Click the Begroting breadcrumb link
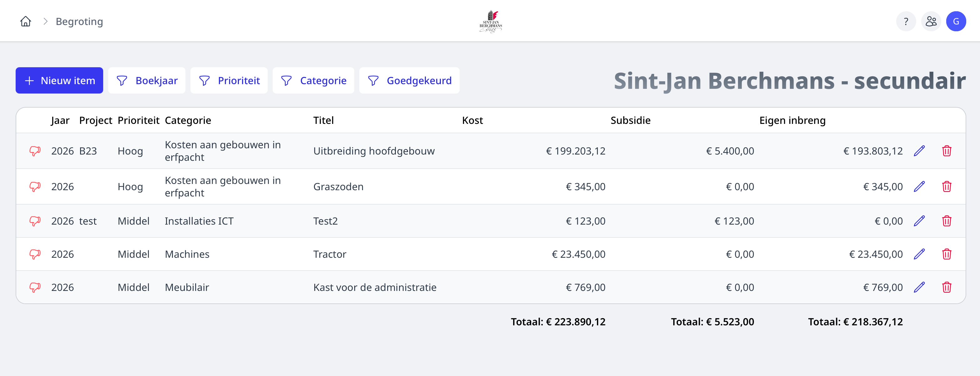Screen dimensions: 980x376 [x=79, y=22]
